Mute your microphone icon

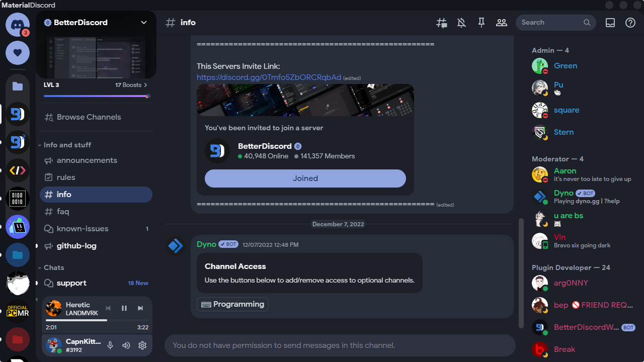pyautogui.click(x=110, y=345)
